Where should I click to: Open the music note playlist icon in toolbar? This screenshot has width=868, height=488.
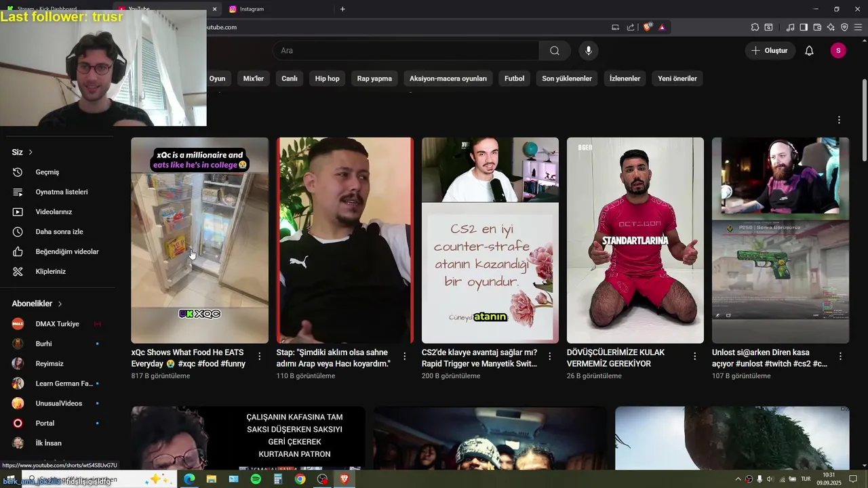point(790,27)
